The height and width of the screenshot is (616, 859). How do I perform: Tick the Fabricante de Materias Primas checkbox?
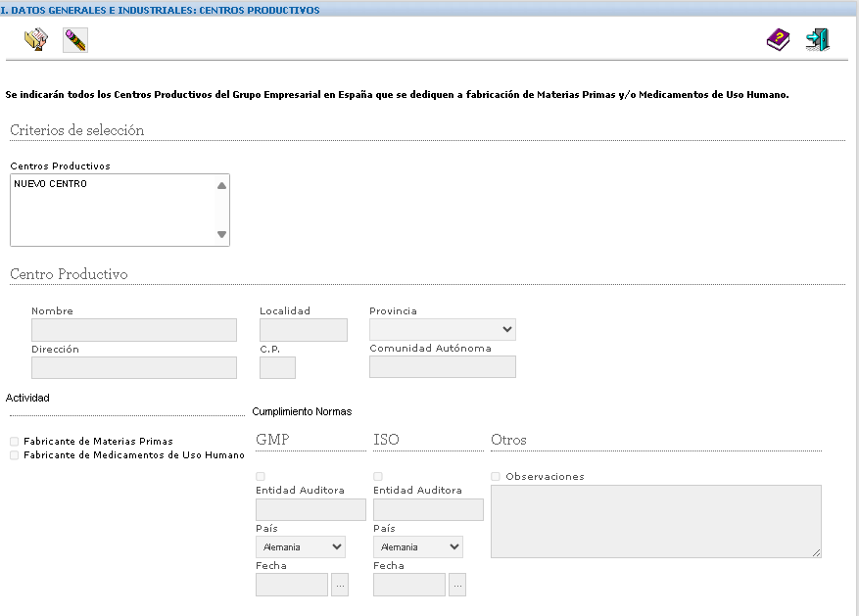[x=14, y=442]
